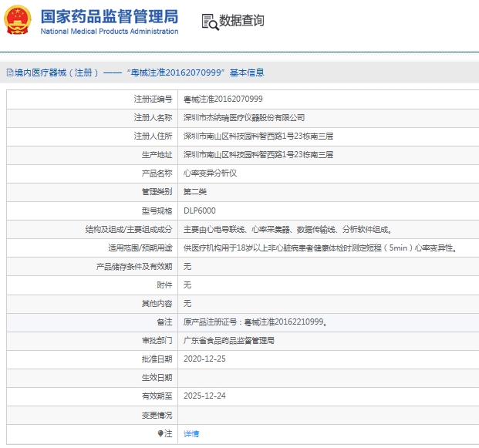This screenshot has height=448, width=479.
Task: Click the 结构及组成/主要组成成分 label
Action: click(x=129, y=229)
